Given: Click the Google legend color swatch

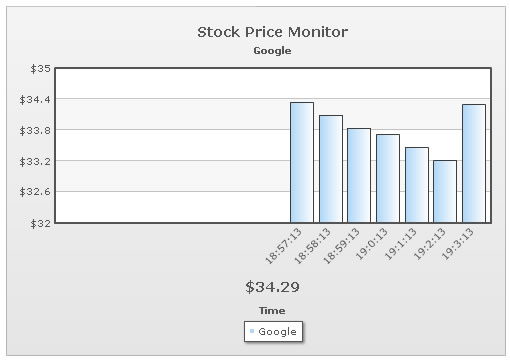Looking at the screenshot, I should coord(252,331).
